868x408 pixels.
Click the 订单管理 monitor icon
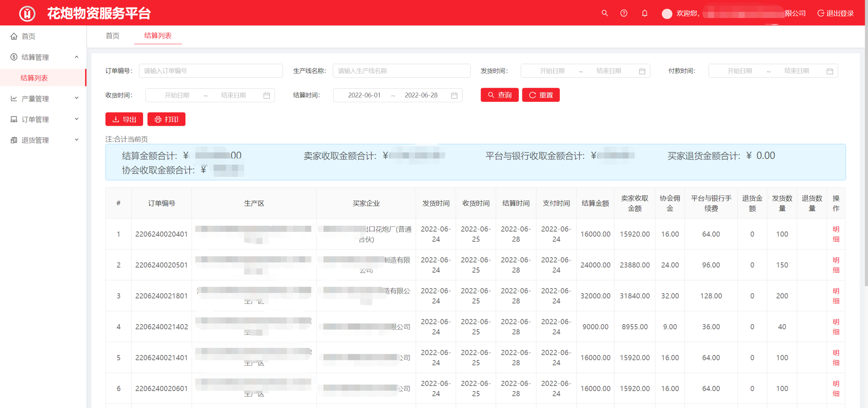pos(14,119)
